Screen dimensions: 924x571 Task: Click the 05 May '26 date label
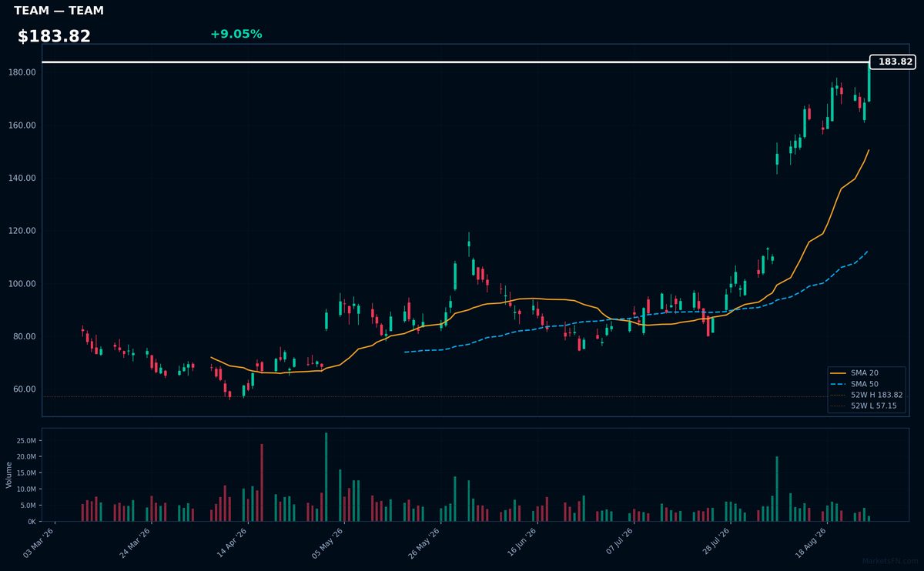(329, 542)
